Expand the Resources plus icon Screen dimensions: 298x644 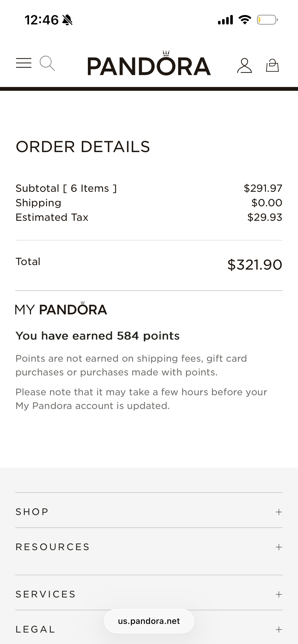click(279, 547)
